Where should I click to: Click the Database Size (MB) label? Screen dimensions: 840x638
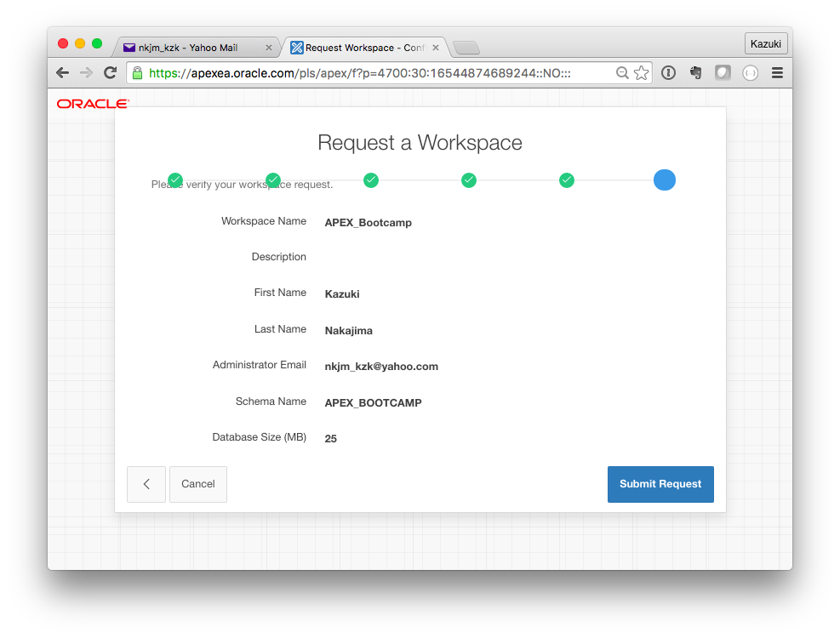(x=260, y=437)
